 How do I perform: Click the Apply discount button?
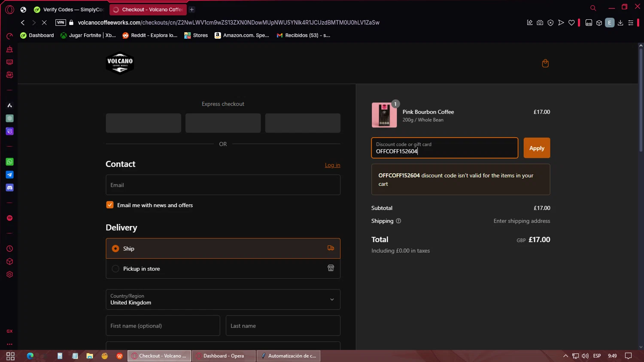tap(537, 148)
